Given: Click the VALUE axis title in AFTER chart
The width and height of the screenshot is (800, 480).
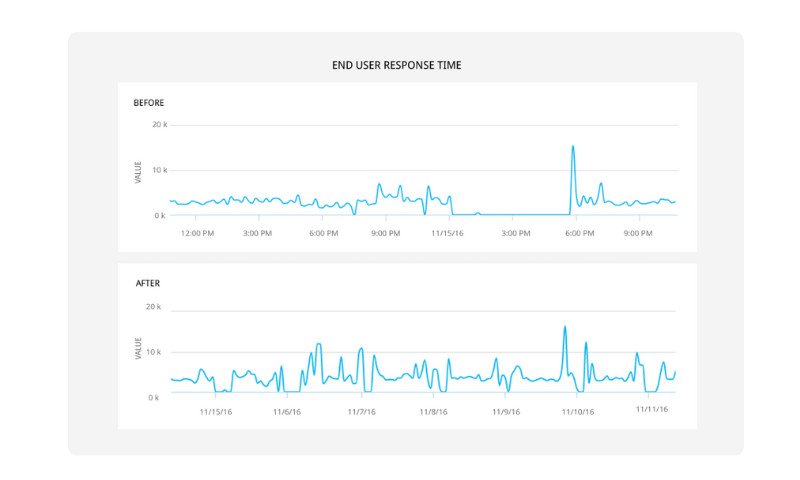Looking at the screenshot, I should 138,349.
